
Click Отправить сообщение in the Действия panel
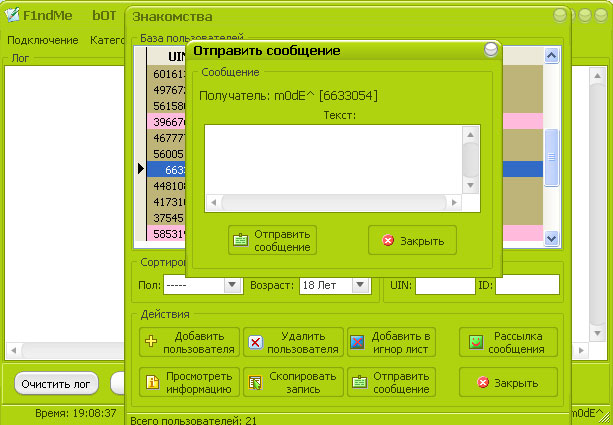392,381
